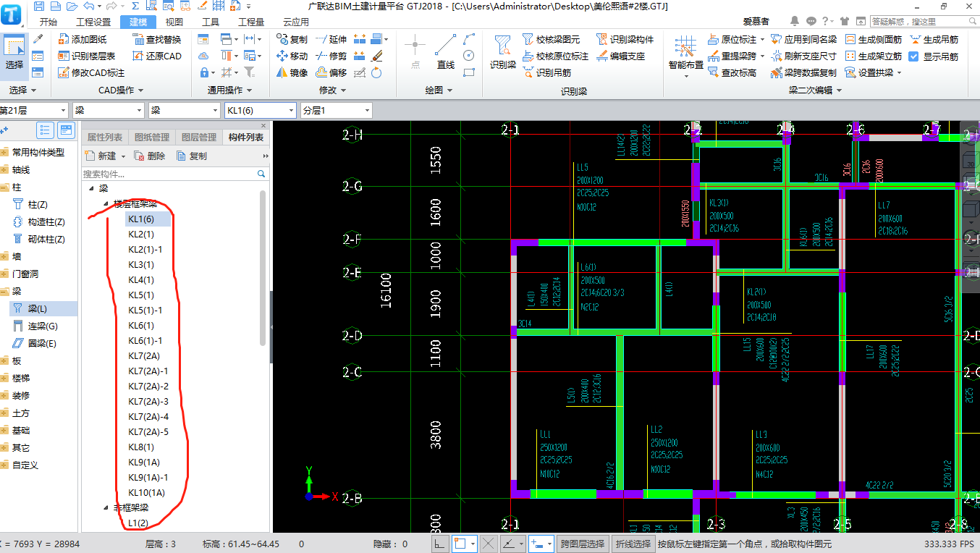The height and width of the screenshot is (553, 980).
Task: Select KL10(1A) in component list
Action: pyautogui.click(x=146, y=492)
